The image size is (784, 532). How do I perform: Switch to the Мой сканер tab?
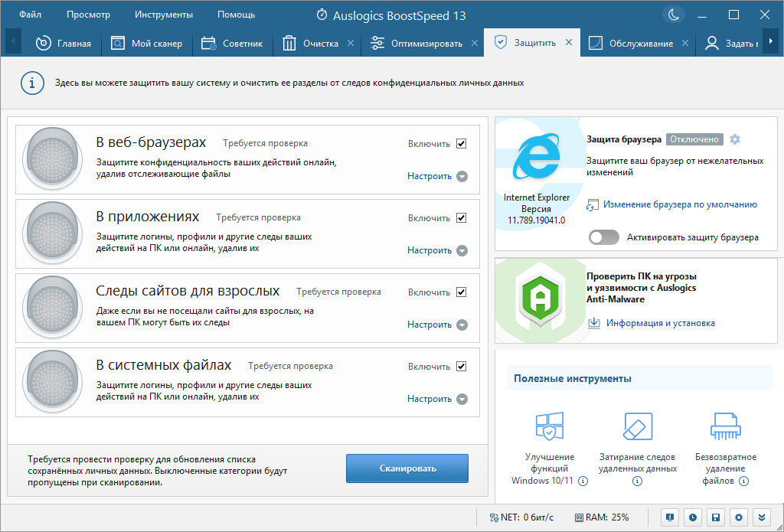(x=146, y=44)
